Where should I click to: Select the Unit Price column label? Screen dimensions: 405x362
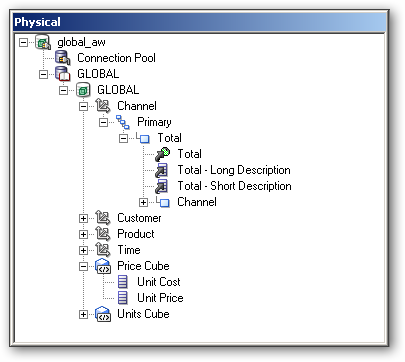(x=160, y=298)
